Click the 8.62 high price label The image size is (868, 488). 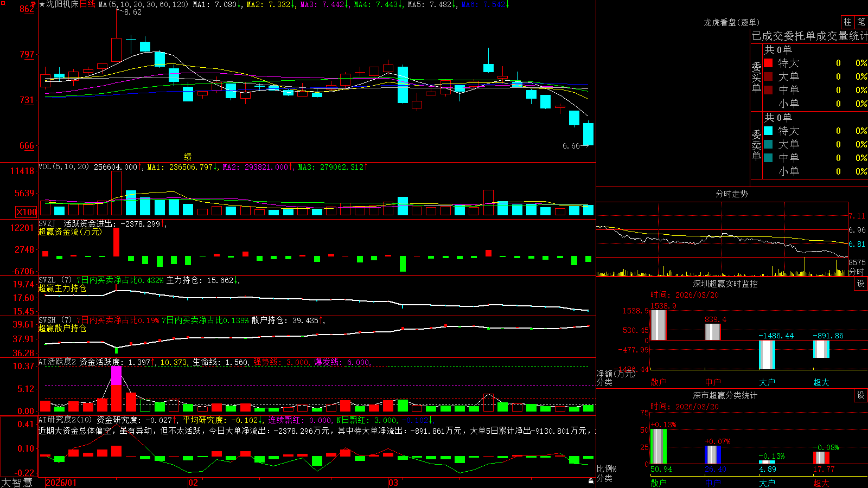pos(132,12)
